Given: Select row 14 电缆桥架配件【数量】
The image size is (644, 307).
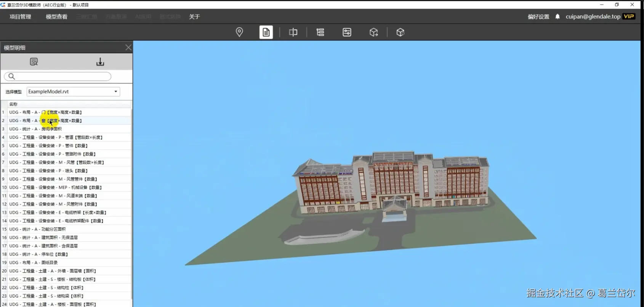Looking at the screenshot, I should click(66, 221).
